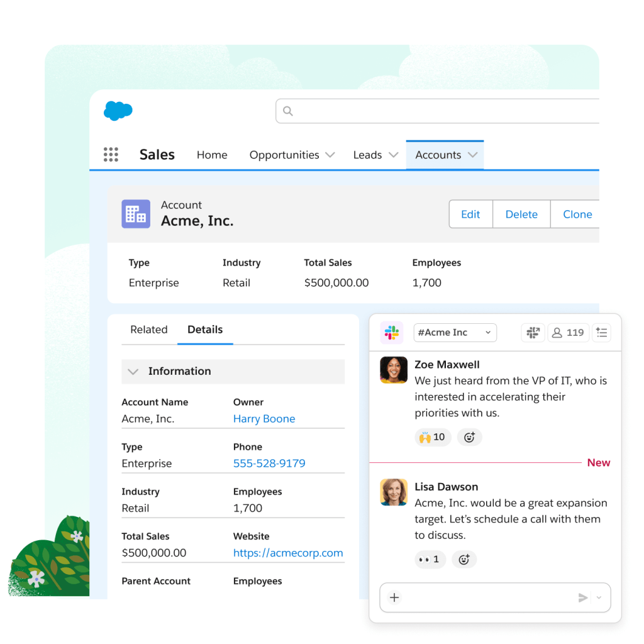The width and height of the screenshot is (644, 644).
Task: Open owner Harry Boone link
Action: click(x=264, y=418)
